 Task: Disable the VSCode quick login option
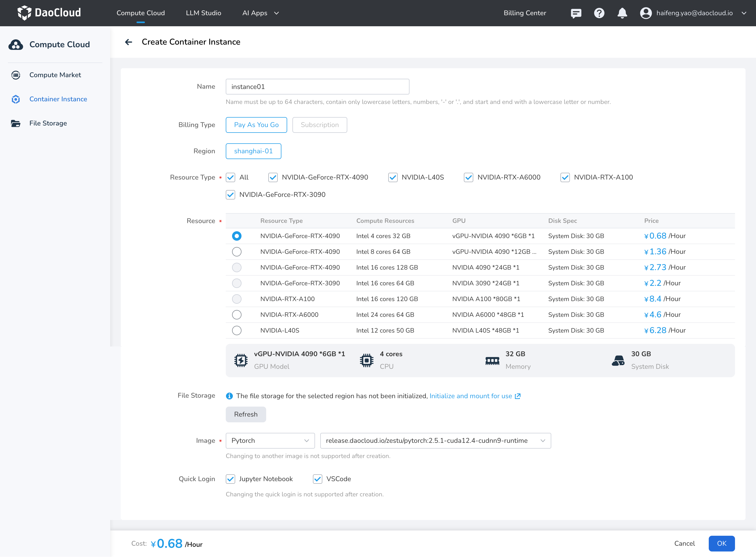(x=317, y=479)
